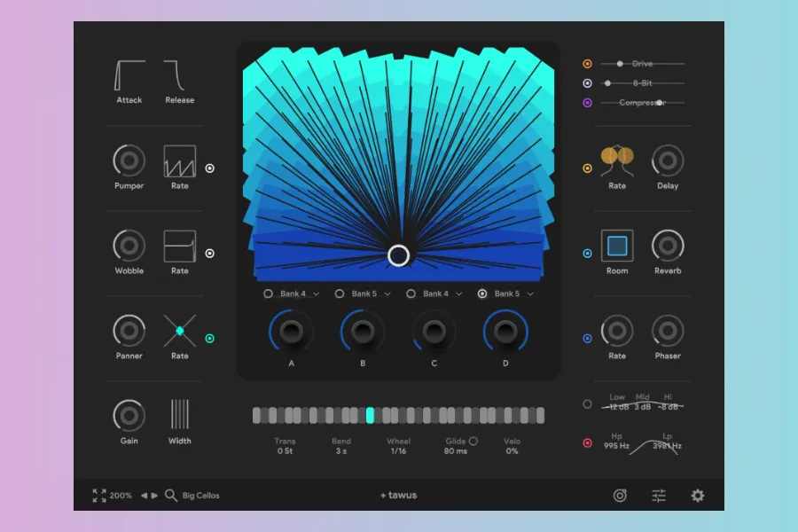Click the Release envelope shape icon
This screenshot has width=798, height=532.
179,74
